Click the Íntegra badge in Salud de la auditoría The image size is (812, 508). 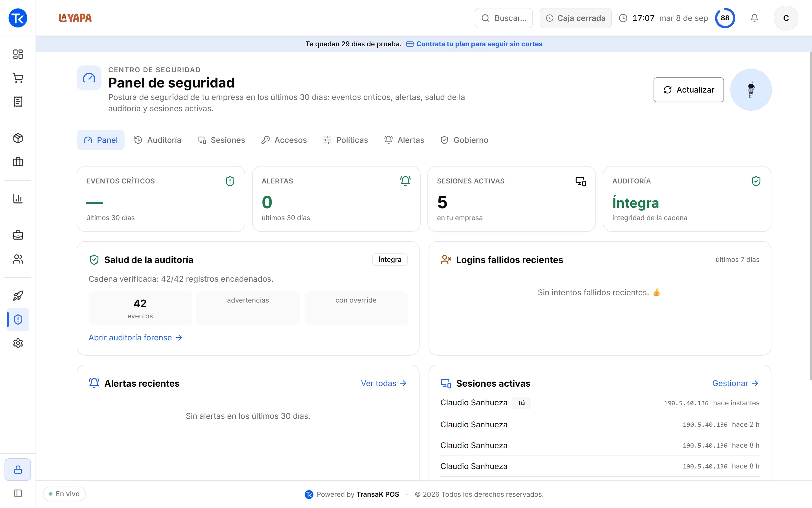pyautogui.click(x=390, y=259)
